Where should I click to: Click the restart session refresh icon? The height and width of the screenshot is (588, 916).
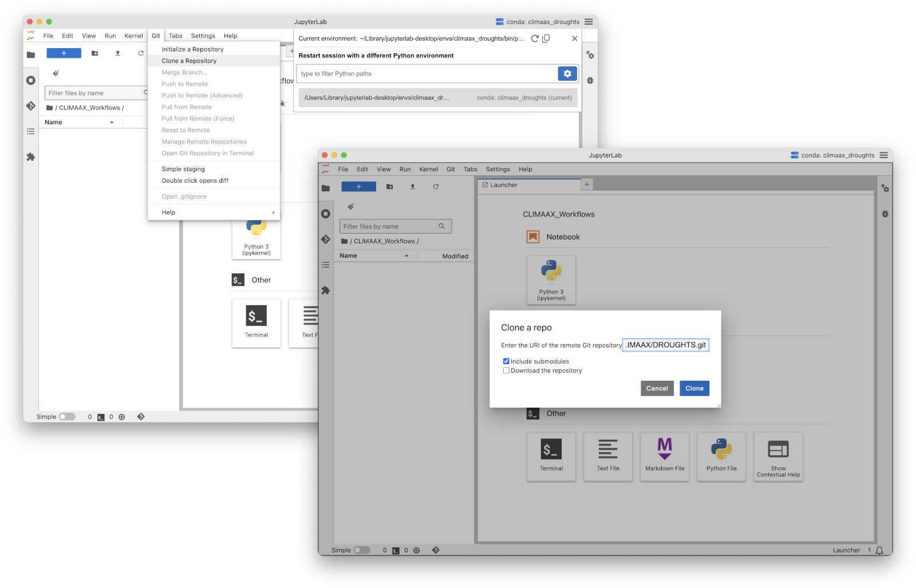(535, 38)
